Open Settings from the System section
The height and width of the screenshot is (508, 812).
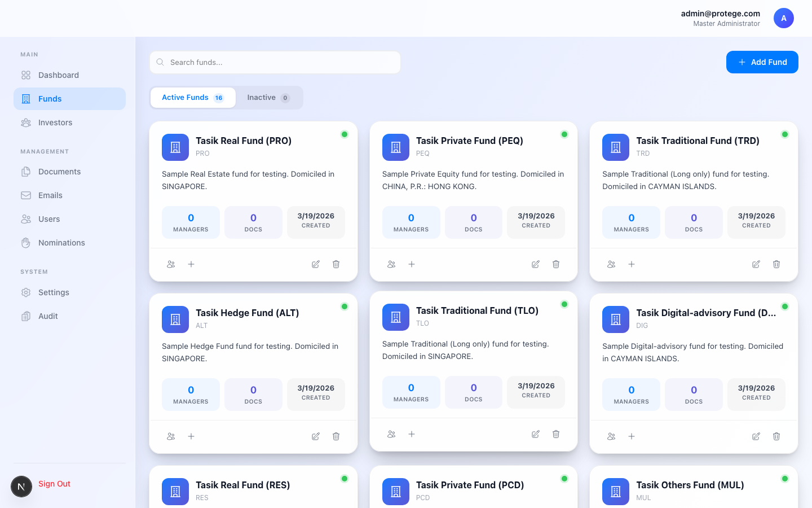(54, 292)
